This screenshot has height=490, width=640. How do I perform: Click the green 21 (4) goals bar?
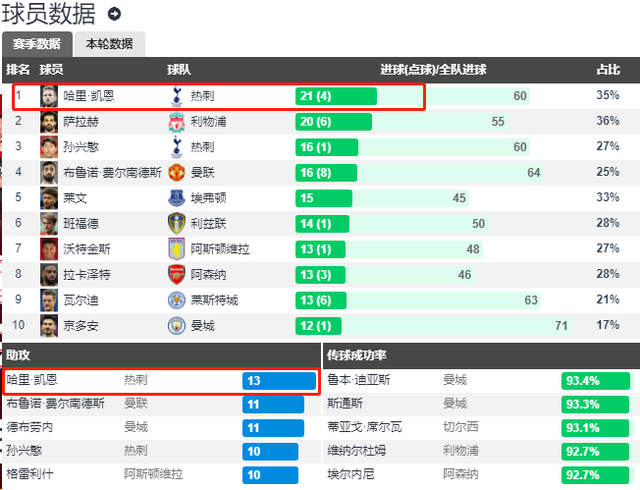click(336, 97)
